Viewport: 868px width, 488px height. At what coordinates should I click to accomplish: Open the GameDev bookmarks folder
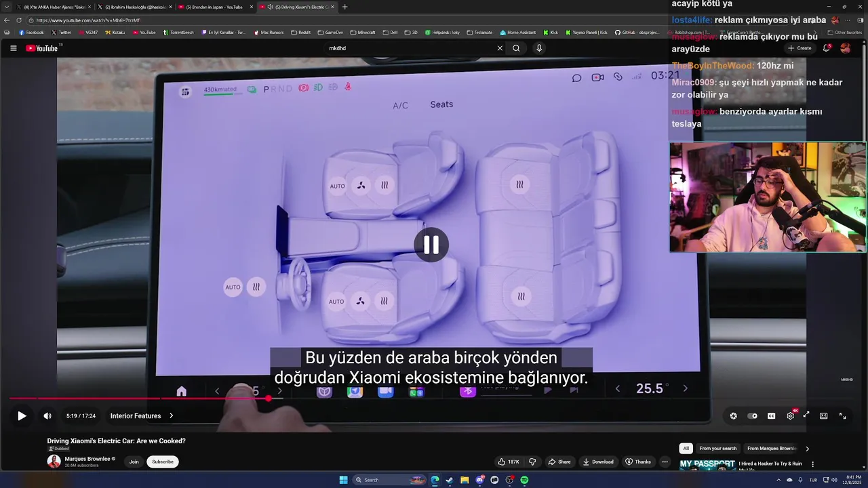coord(330,32)
